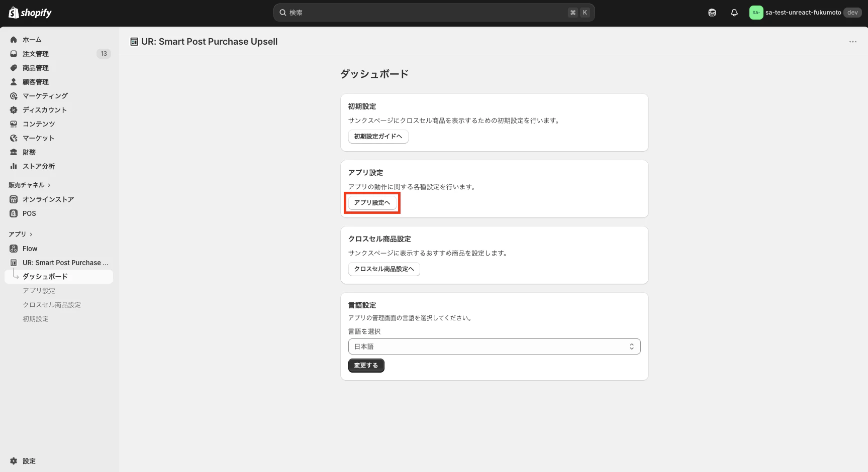Image resolution: width=868 pixels, height=472 pixels.
Task: Click the 商品管理 tag icon
Action: tap(14, 68)
